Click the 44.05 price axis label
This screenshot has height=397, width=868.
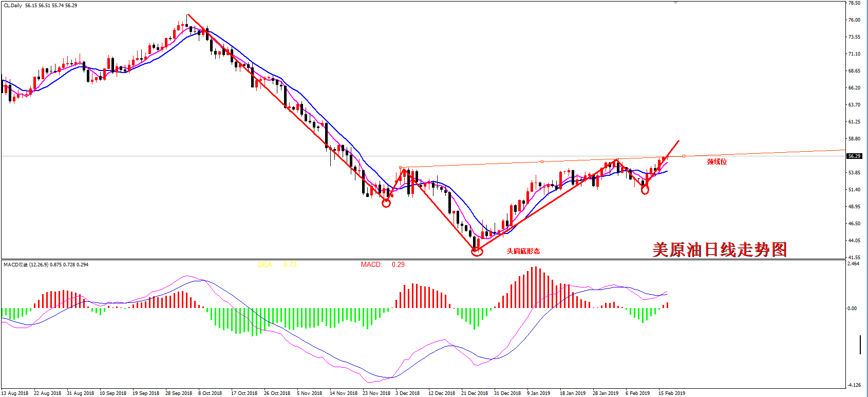click(x=854, y=241)
